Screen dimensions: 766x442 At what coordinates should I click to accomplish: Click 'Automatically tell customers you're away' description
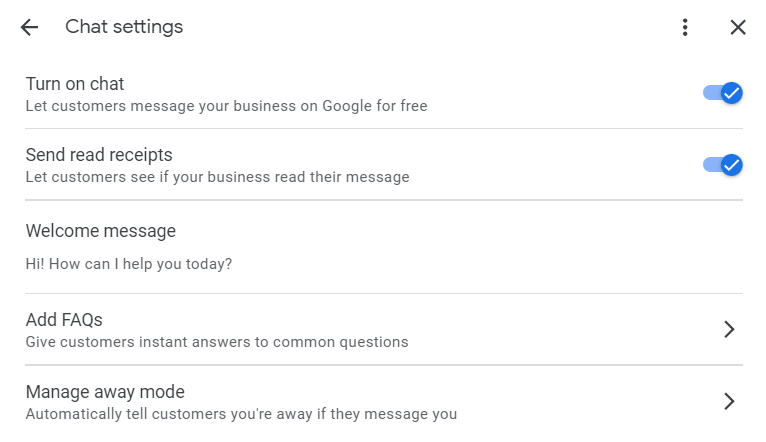pyautogui.click(x=241, y=414)
